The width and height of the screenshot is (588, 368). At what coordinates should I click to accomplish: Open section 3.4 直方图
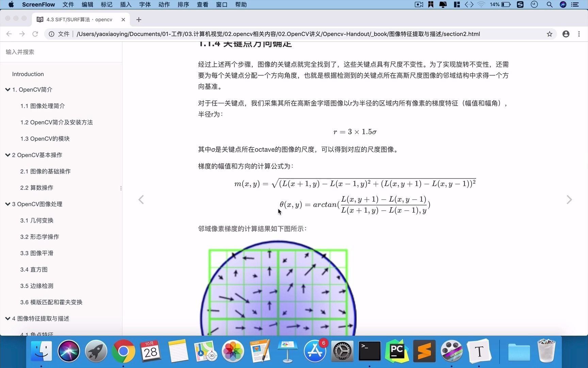(x=34, y=270)
